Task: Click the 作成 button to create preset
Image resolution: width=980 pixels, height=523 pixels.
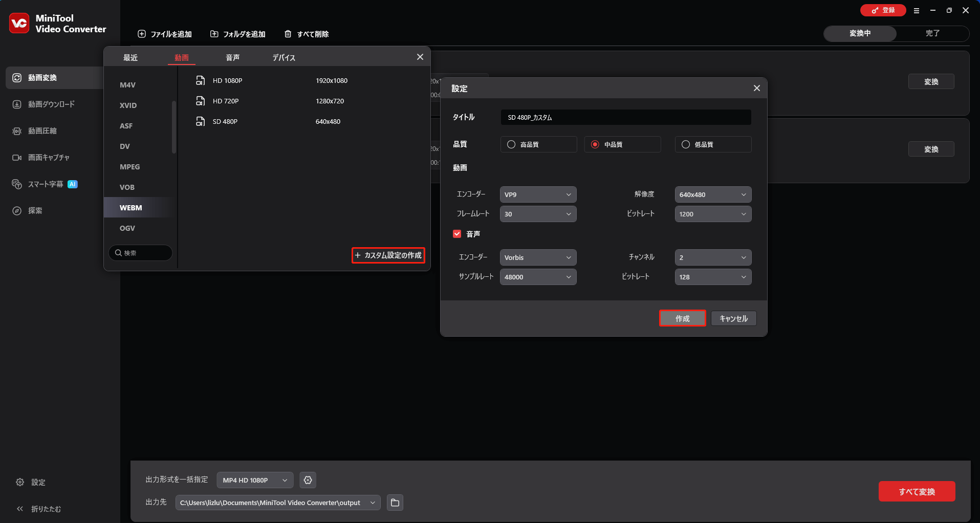Action: pyautogui.click(x=682, y=318)
